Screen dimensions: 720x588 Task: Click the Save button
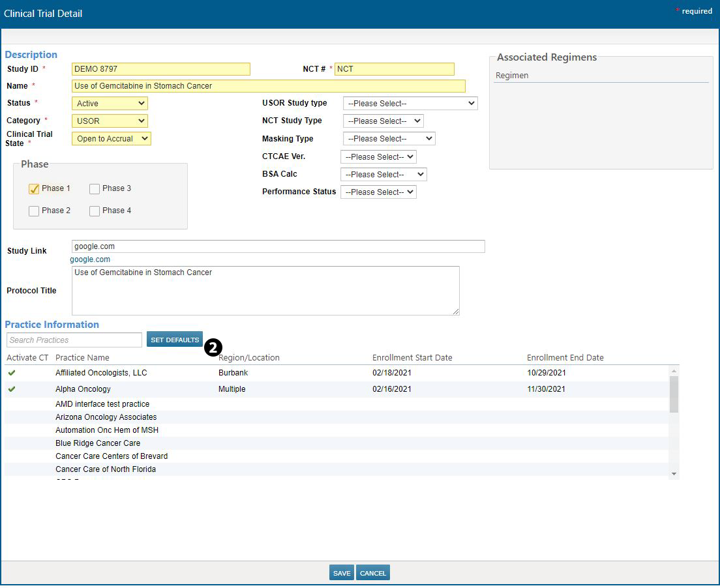pyautogui.click(x=342, y=573)
